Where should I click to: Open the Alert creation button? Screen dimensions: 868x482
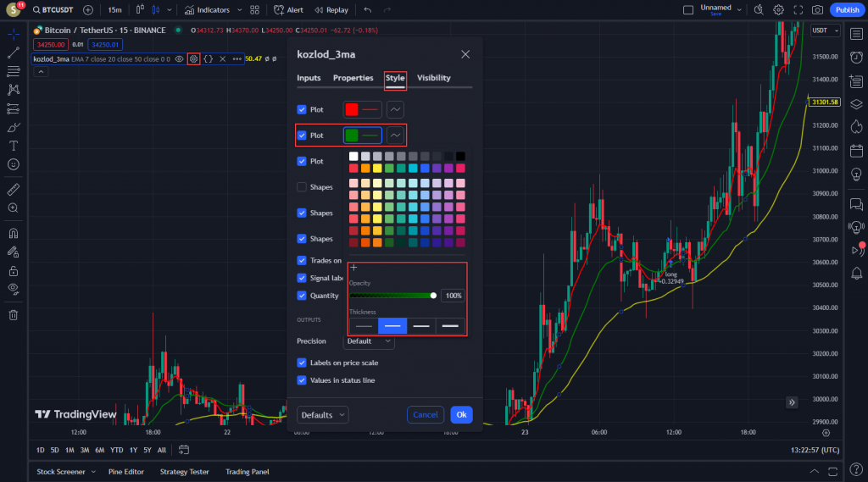point(288,10)
